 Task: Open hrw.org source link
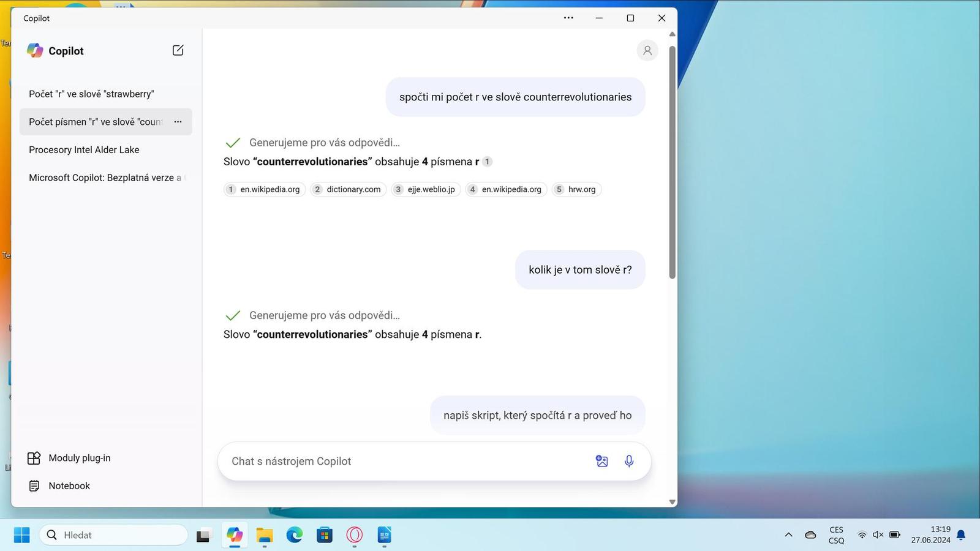coord(576,189)
